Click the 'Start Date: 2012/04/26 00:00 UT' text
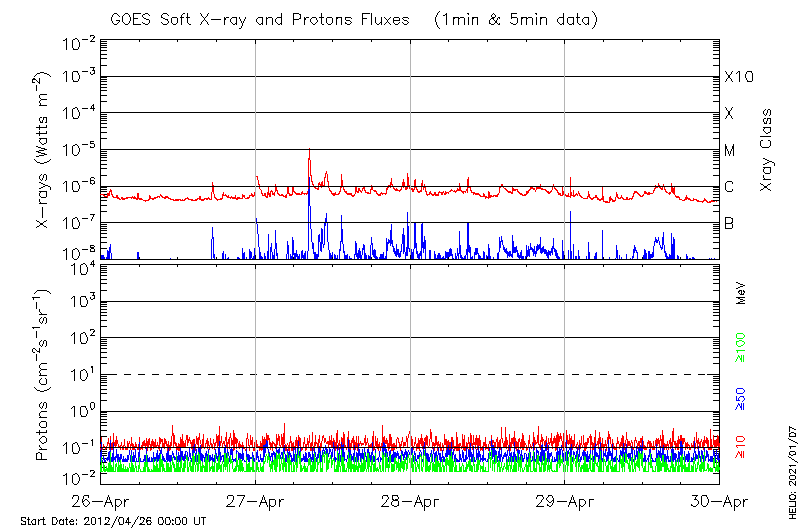 tap(113, 521)
